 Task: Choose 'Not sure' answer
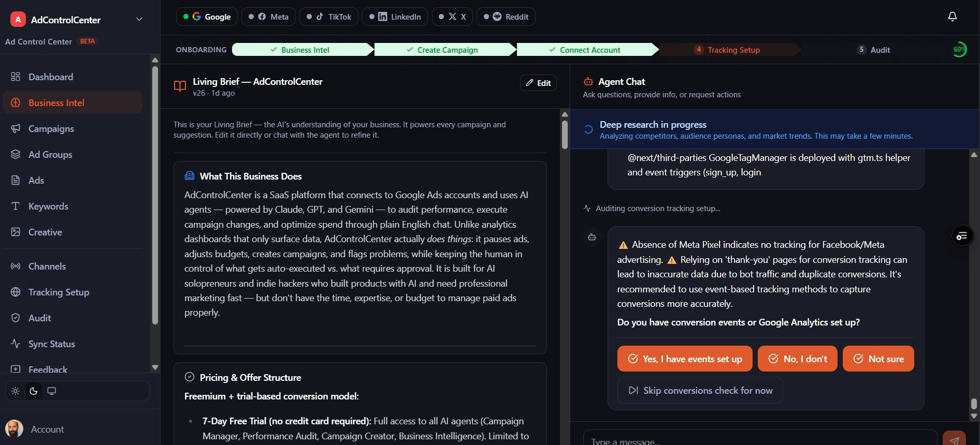(x=878, y=359)
